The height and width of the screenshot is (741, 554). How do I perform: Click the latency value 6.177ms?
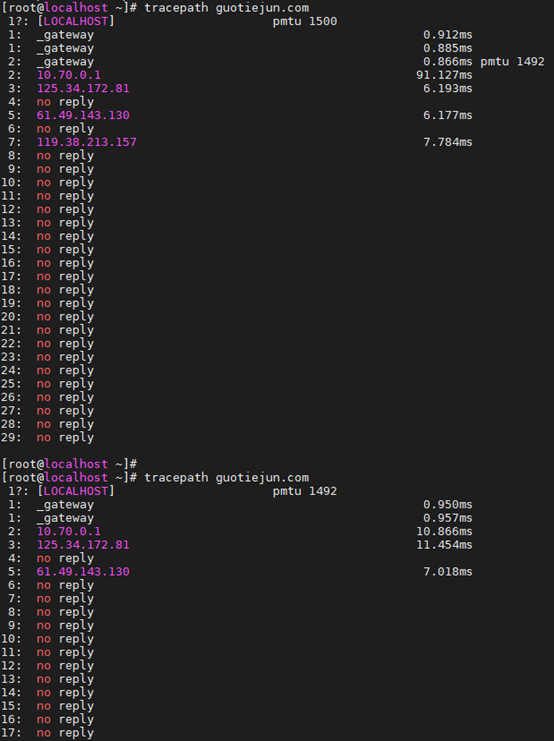point(448,115)
